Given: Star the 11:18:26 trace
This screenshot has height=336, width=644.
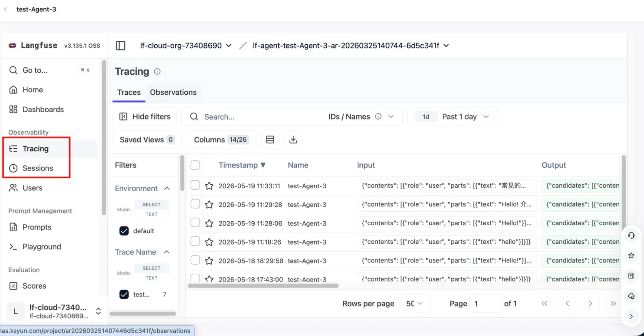Looking at the screenshot, I should coord(209,242).
